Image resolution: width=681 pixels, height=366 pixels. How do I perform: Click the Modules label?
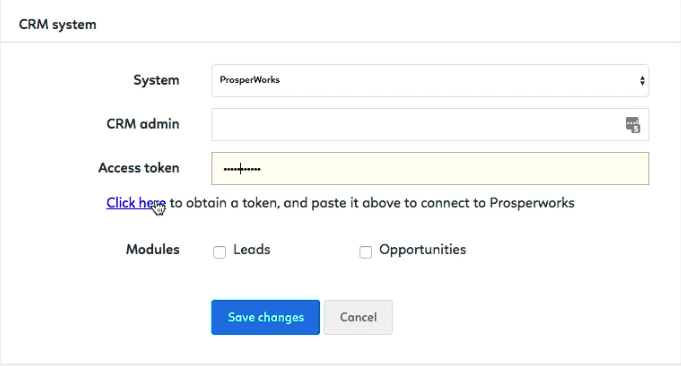click(x=153, y=250)
